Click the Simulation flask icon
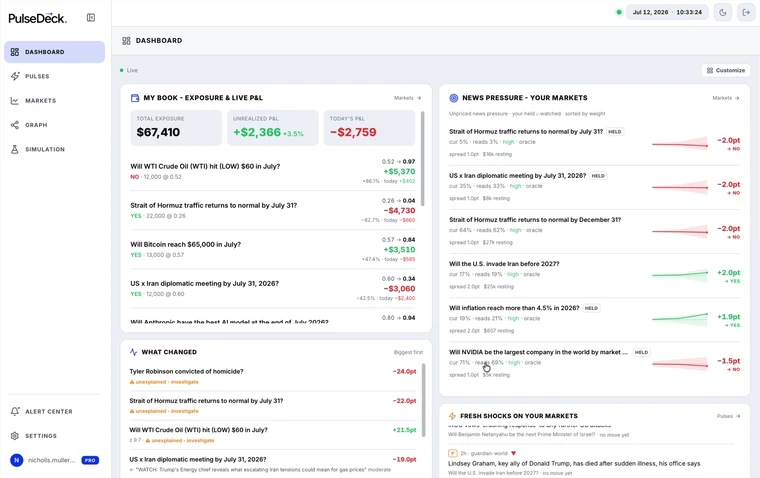Viewport: 760px width, 478px height. tap(15, 149)
